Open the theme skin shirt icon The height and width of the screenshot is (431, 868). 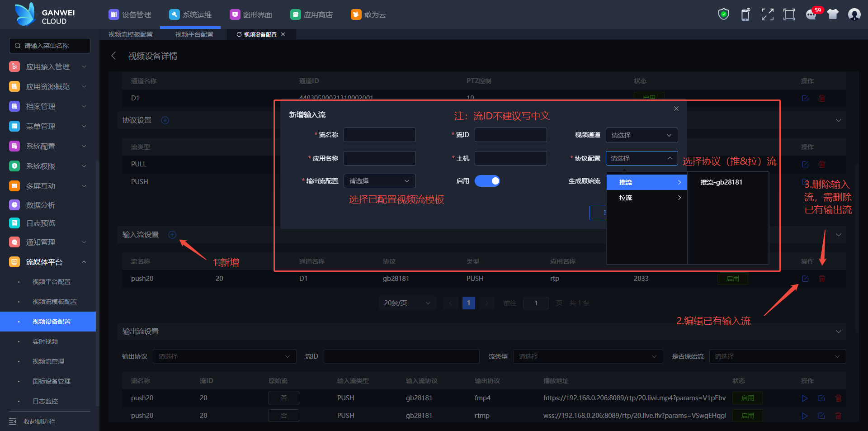pos(833,14)
